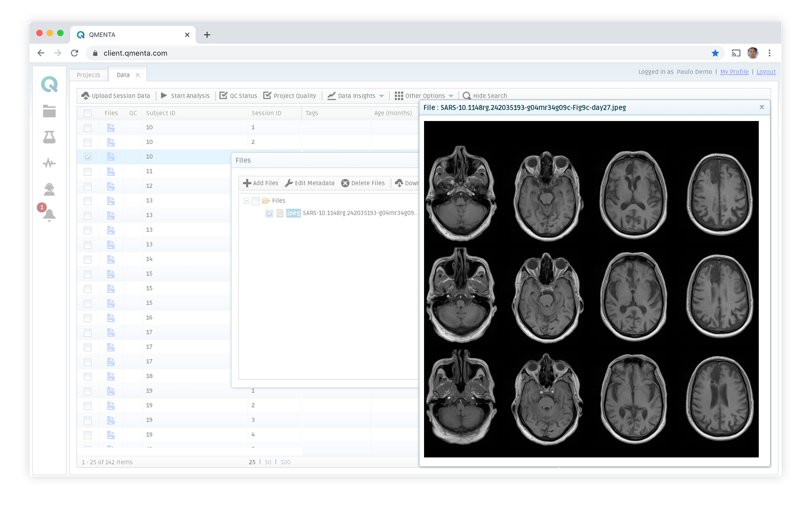The height and width of the screenshot is (508, 812).
Task: Open files icon for subject 11
Action: click(111, 172)
